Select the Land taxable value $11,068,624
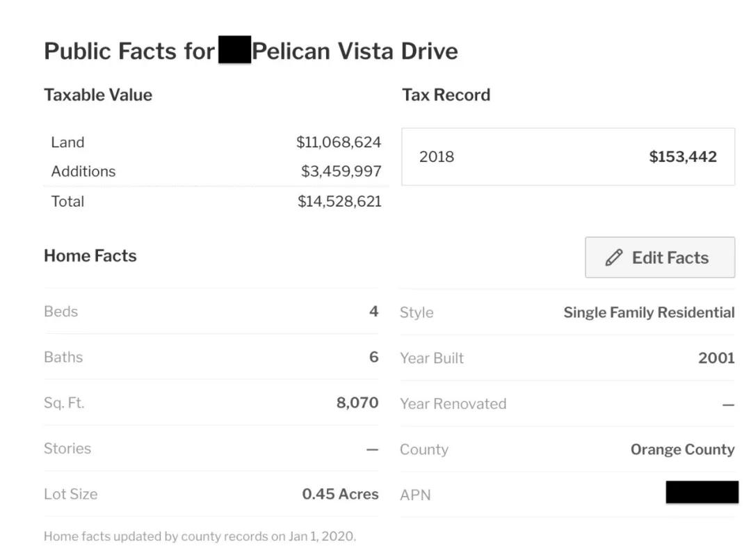 [339, 143]
